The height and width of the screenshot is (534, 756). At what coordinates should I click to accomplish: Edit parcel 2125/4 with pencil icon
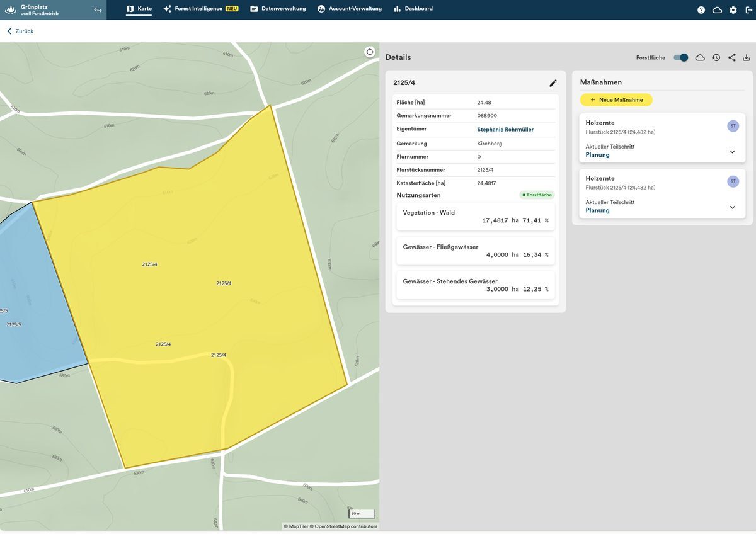(553, 83)
